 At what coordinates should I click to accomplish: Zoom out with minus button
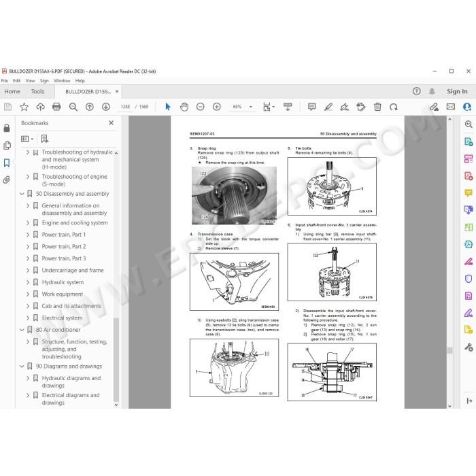201,107
